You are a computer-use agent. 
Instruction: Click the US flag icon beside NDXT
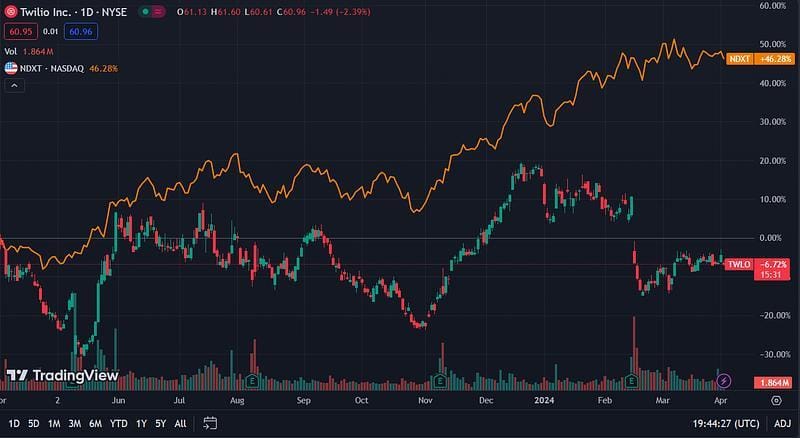coord(11,69)
